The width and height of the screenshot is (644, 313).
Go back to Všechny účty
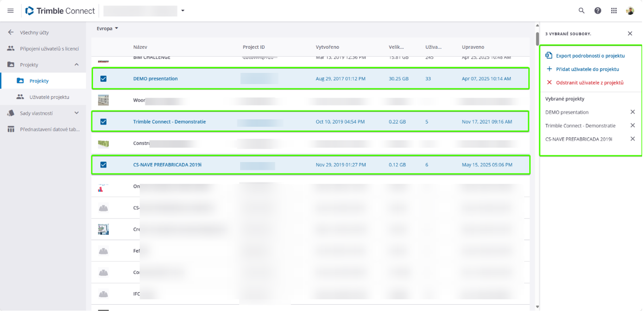(11, 32)
